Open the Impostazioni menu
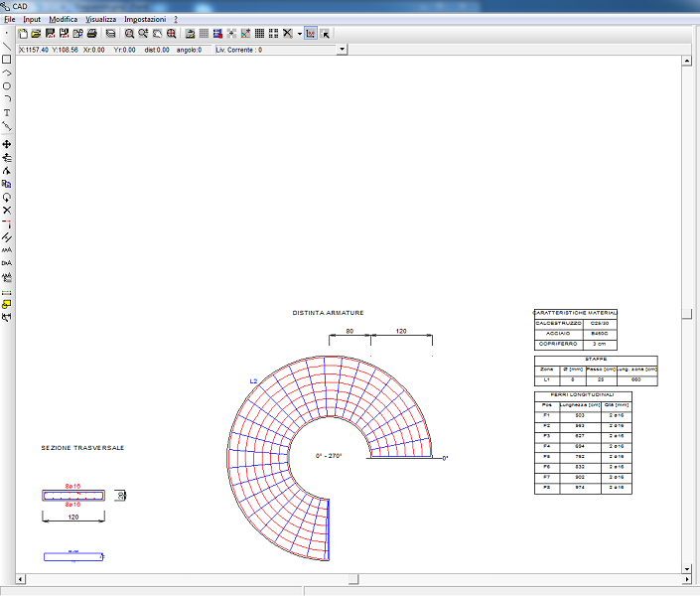 (x=145, y=19)
